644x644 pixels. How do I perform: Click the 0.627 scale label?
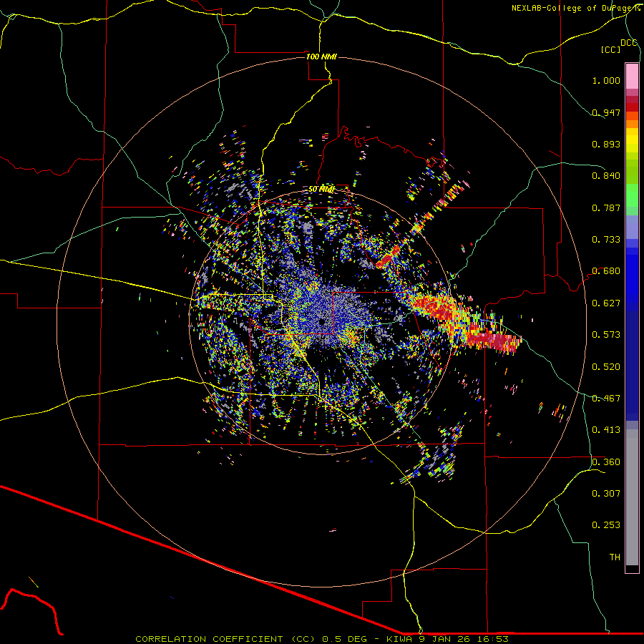[606, 303]
